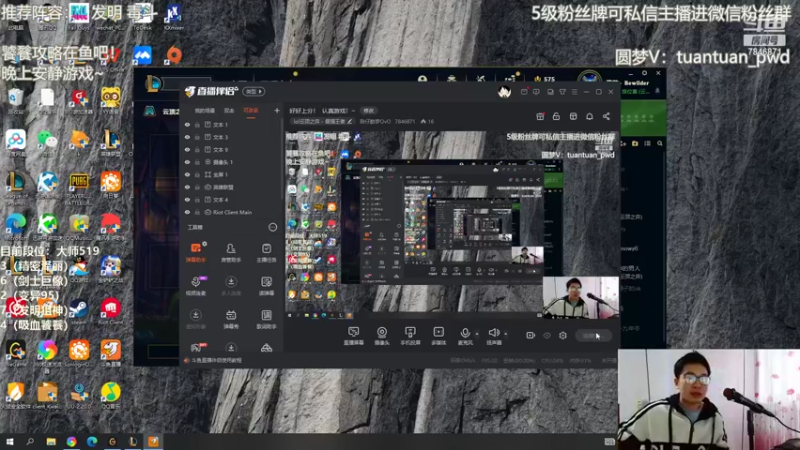Open the Windows Start menu

coord(10,441)
